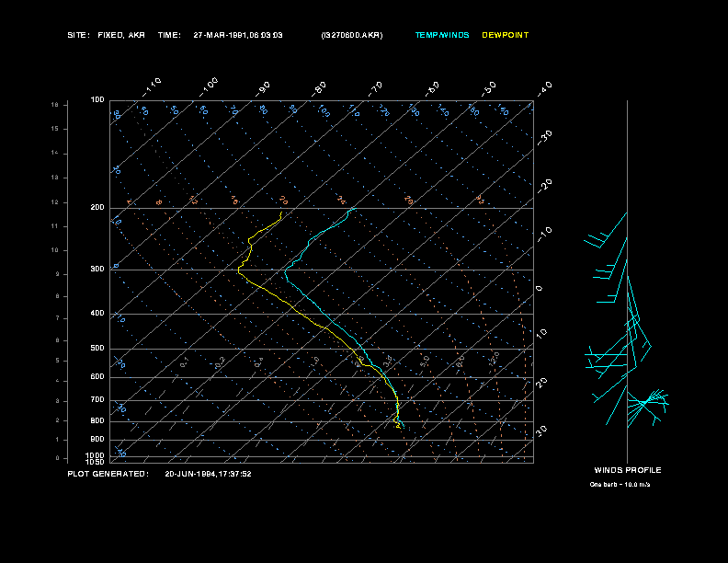
Task: Click the -20 temperature label on right edge
Action: (x=545, y=186)
